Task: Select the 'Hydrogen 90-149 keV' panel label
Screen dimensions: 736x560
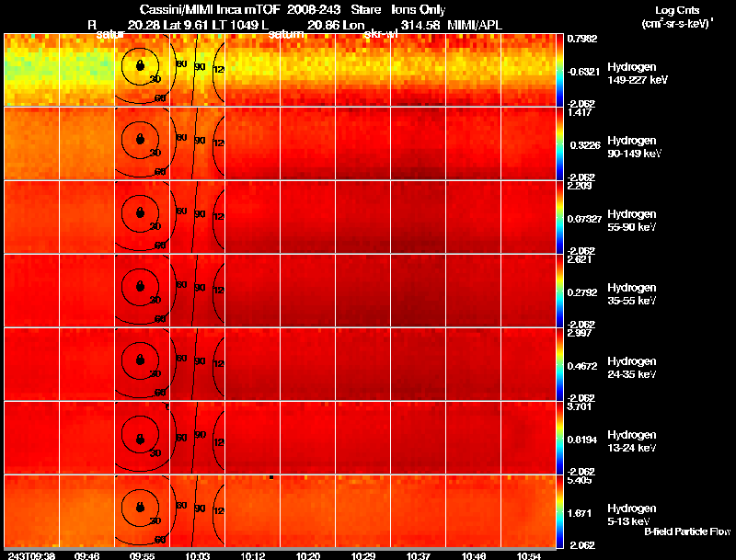Action: tap(634, 147)
